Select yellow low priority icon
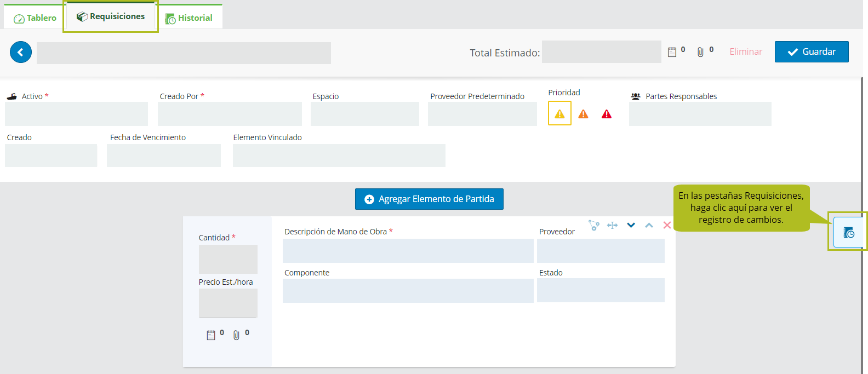Image resolution: width=868 pixels, height=374 pixels. click(559, 113)
